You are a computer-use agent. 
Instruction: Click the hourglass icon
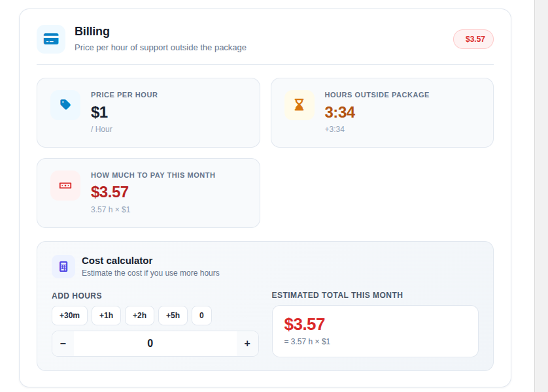tap(299, 105)
